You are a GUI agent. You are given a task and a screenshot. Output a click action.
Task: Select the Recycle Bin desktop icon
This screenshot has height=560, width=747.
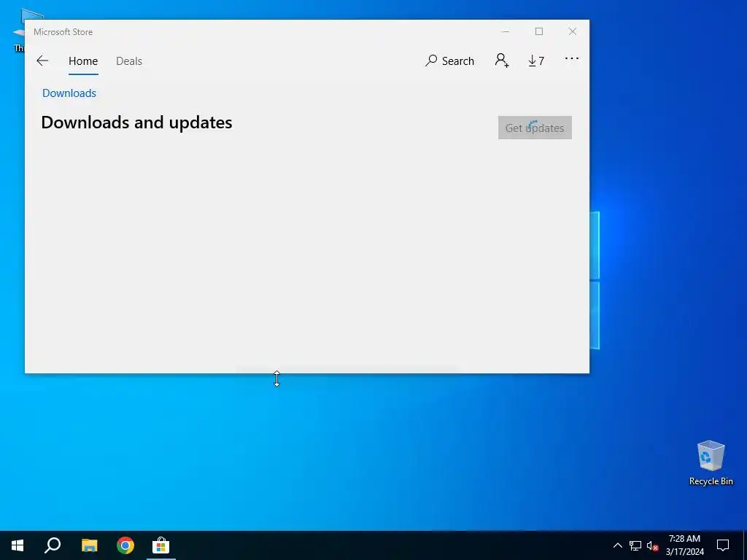(711, 463)
